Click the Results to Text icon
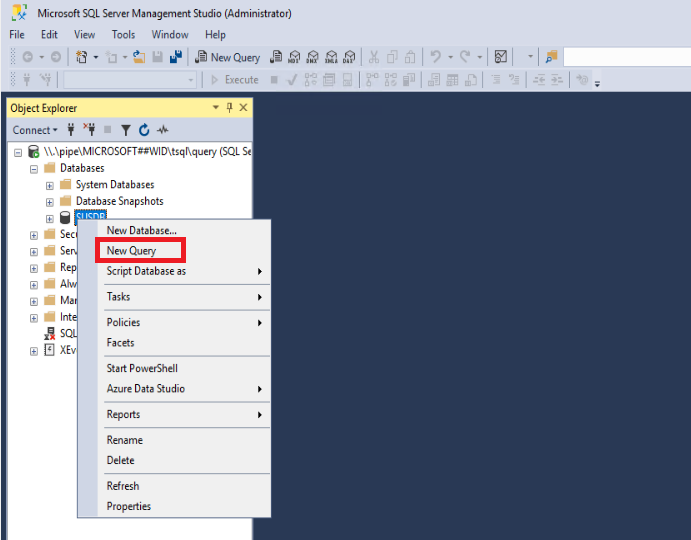This screenshot has height=540, width=691. click(x=434, y=80)
